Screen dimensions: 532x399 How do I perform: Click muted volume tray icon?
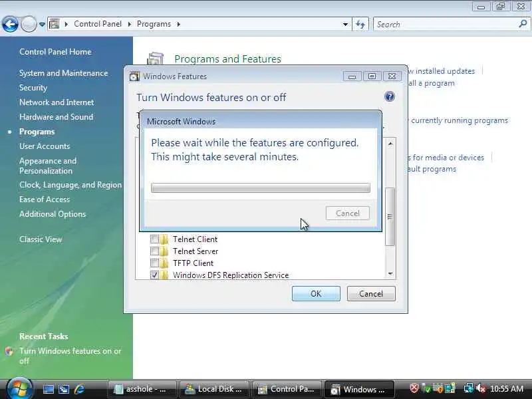[x=481, y=388]
